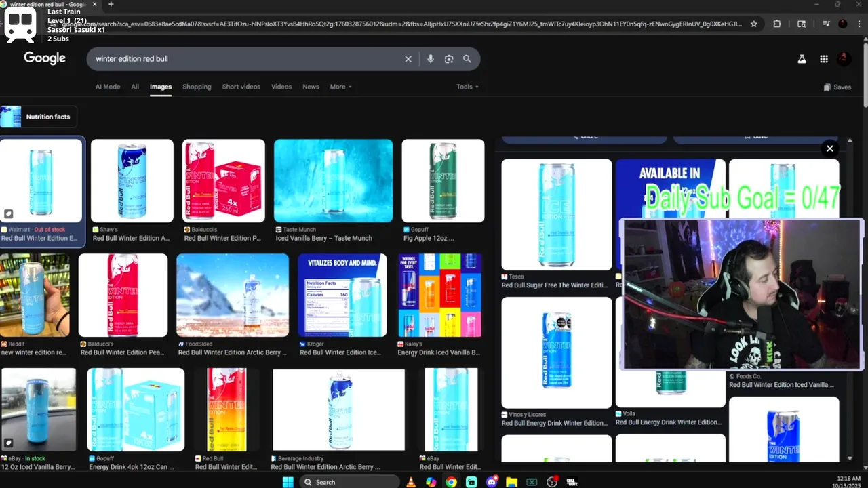Open the Kroger nutrition facts image

[342, 296]
